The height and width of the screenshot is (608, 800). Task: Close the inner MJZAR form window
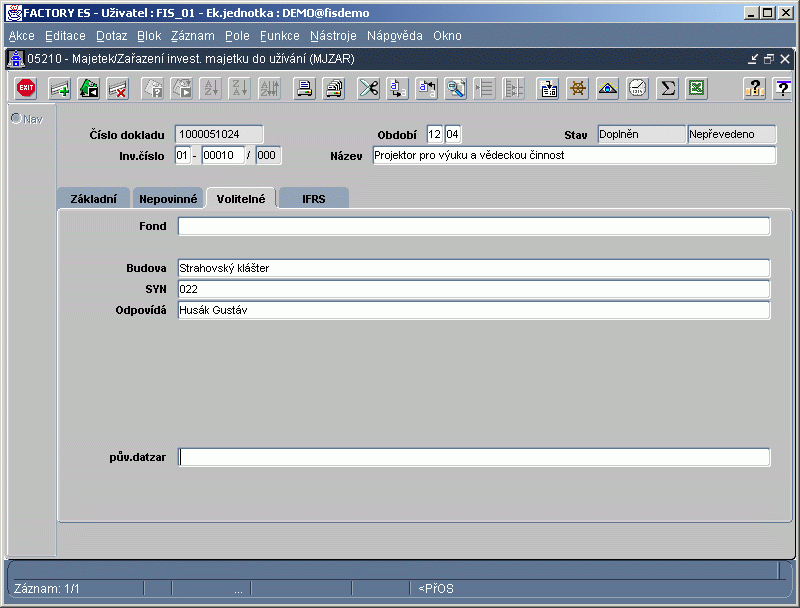pyautogui.click(x=785, y=59)
